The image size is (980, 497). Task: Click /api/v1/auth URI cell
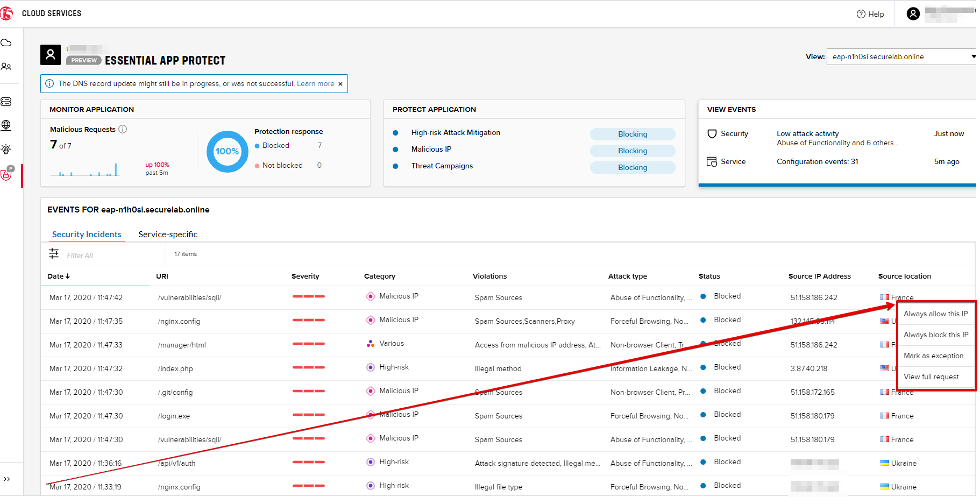[177, 463]
